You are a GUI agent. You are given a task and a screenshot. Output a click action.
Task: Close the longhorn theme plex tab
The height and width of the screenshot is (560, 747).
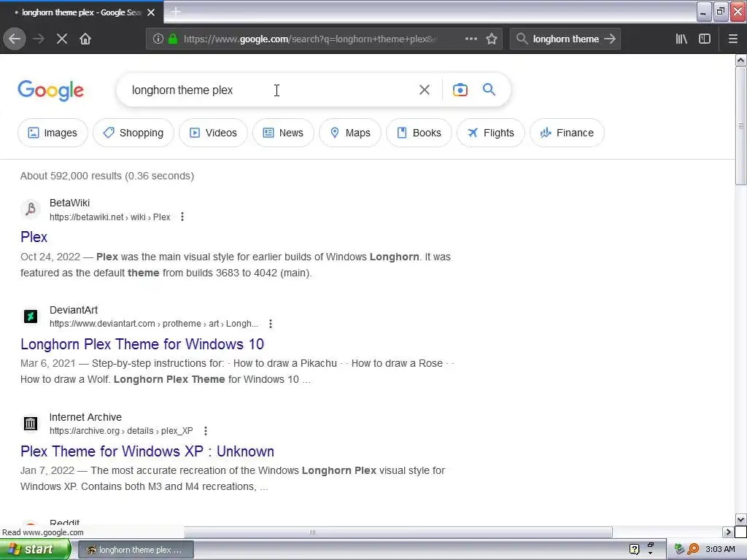tap(151, 12)
